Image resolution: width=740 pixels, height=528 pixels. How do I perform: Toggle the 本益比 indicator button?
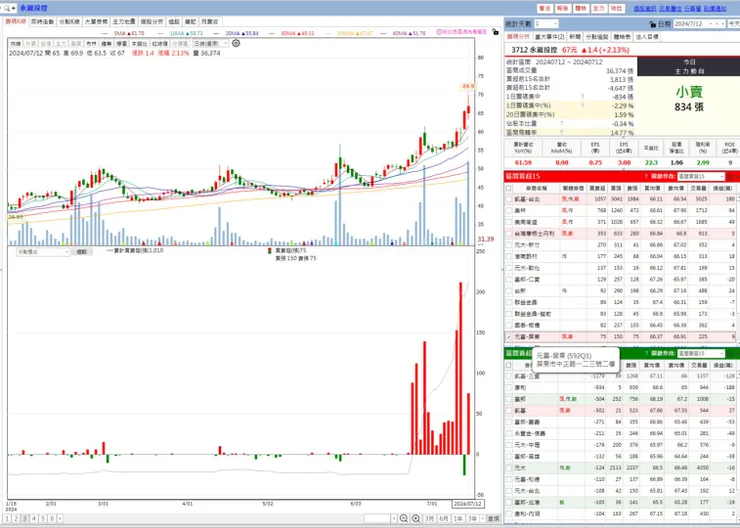click(139, 43)
